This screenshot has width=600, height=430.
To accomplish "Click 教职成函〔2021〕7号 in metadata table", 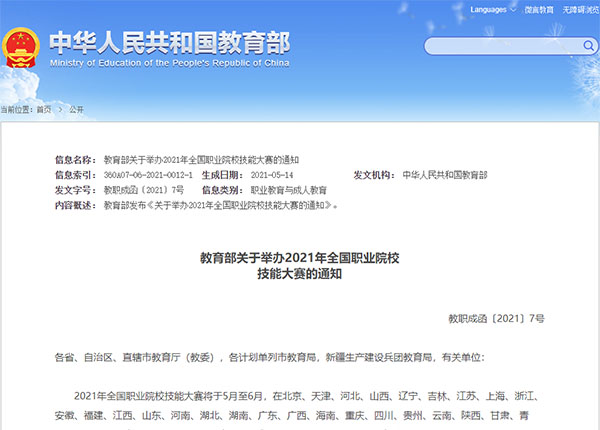I will coord(144,190).
